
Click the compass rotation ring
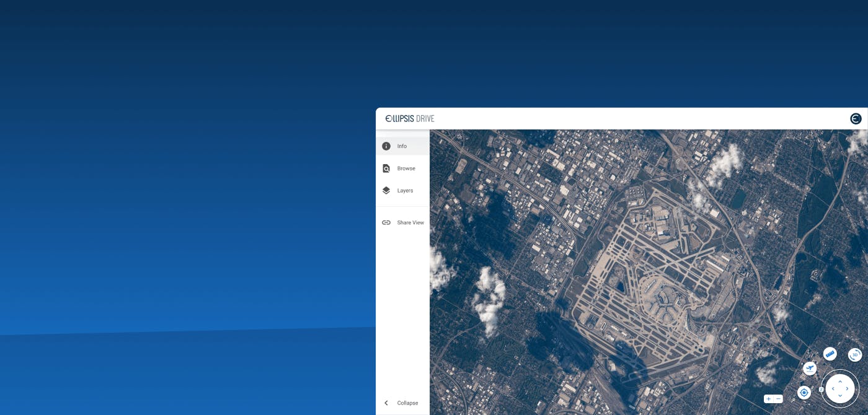tap(840, 371)
